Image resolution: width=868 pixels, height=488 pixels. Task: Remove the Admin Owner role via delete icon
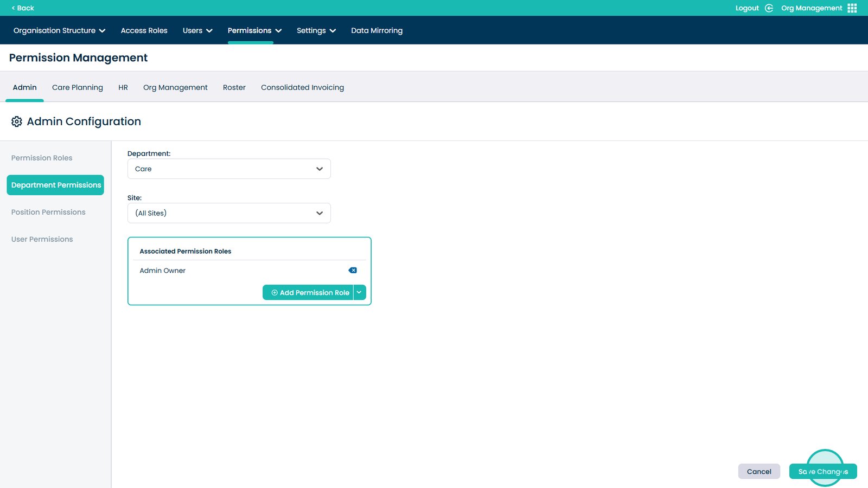click(x=353, y=271)
